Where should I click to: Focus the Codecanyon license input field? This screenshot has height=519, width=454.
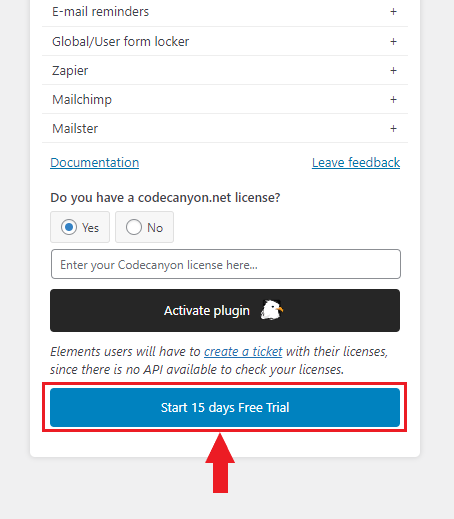pos(226,264)
